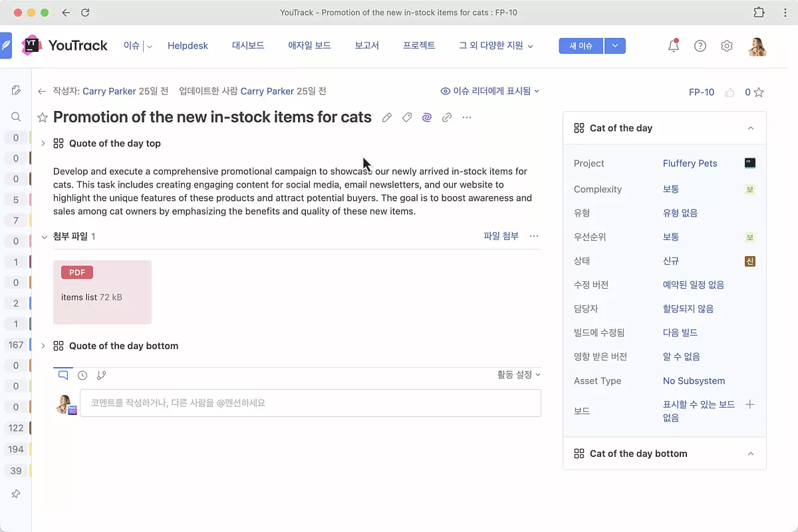Toggle the issue visibility eye setting

[489, 91]
